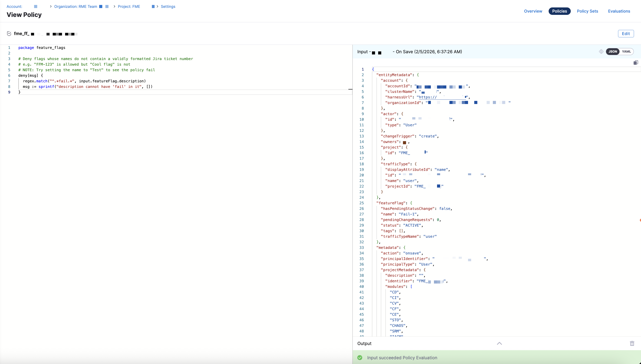Image resolution: width=641 pixels, height=364 pixels.
Task: Select the JSON input format
Action: point(613,52)
